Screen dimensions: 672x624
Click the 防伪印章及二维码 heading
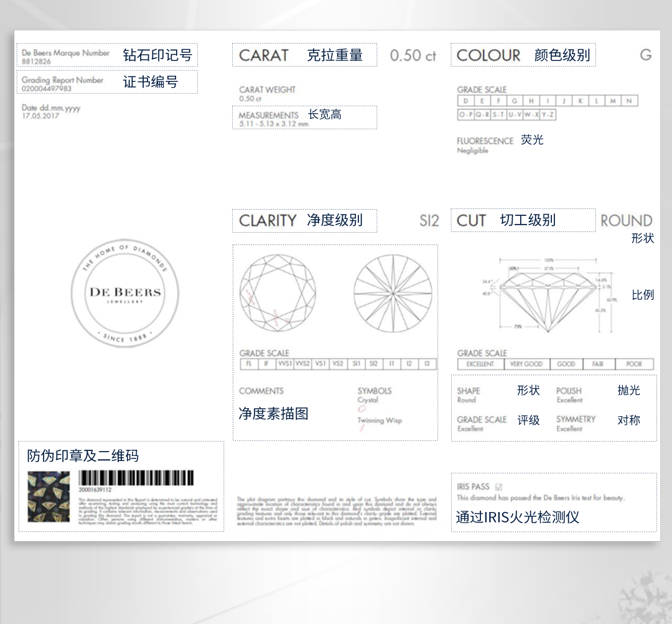83,455
